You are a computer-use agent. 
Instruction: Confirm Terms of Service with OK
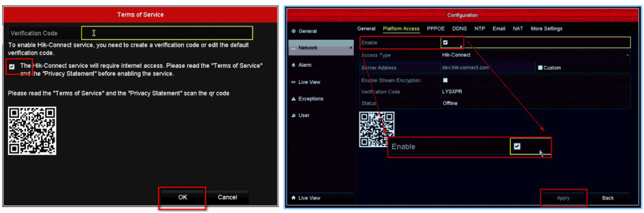pyautogui.click(x=182, y=197)
